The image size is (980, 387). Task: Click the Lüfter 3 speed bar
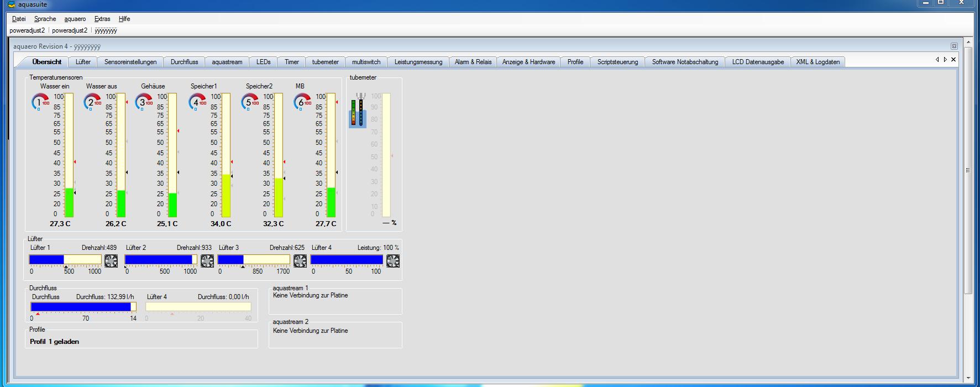pyautogui.click(x=254, y=259)
